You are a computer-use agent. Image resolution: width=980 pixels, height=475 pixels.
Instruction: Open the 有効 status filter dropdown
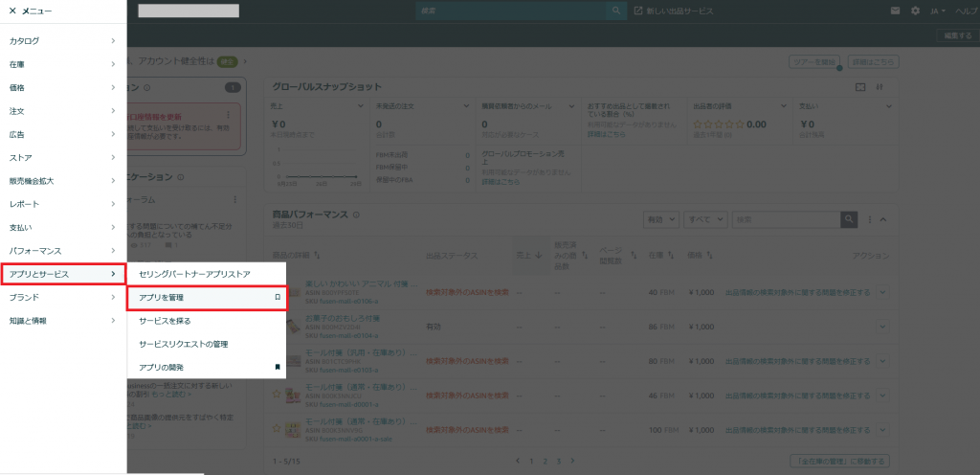point(661,219)
